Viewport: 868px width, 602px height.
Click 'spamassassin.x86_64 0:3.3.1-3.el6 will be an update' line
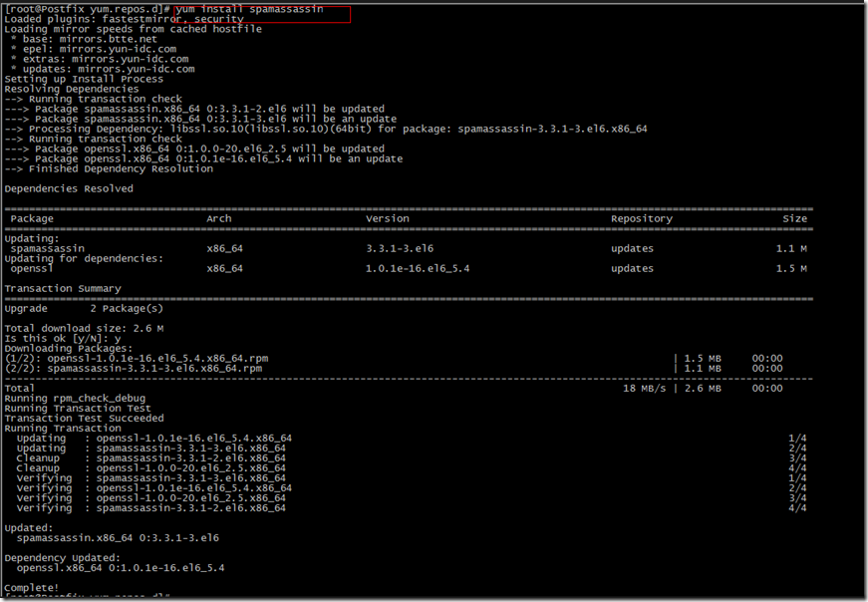[200, 119]
